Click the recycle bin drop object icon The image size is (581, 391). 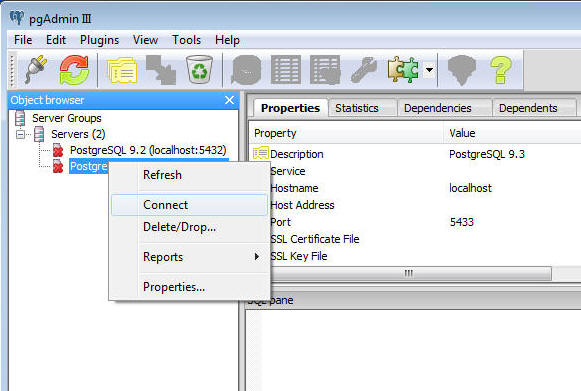[x=200, y=69]
